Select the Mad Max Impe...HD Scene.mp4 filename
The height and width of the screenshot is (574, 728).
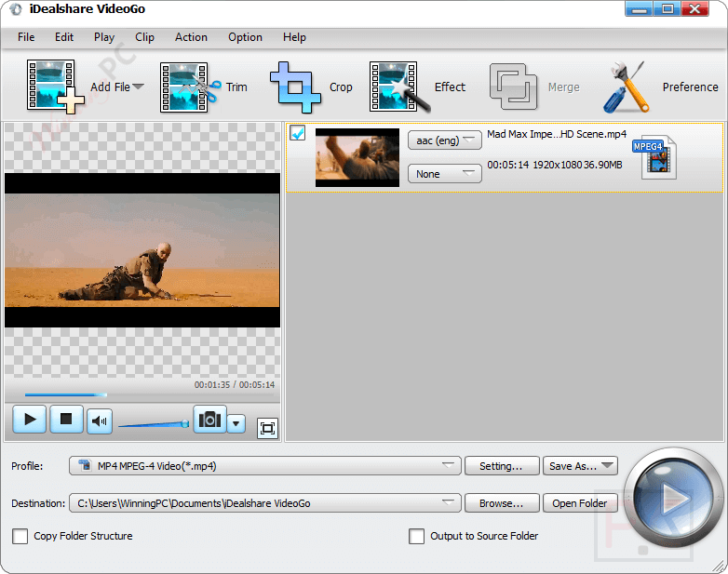[x=557, y=134]
